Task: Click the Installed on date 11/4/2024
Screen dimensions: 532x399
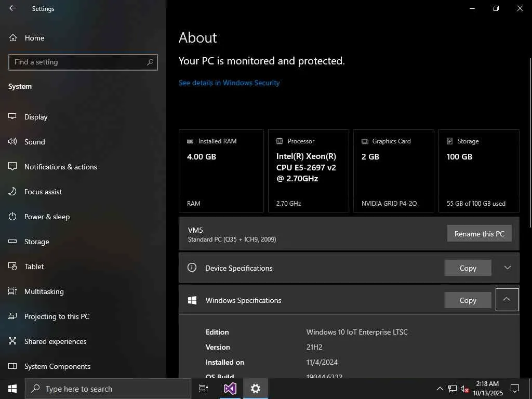Action: click(322, 362)
